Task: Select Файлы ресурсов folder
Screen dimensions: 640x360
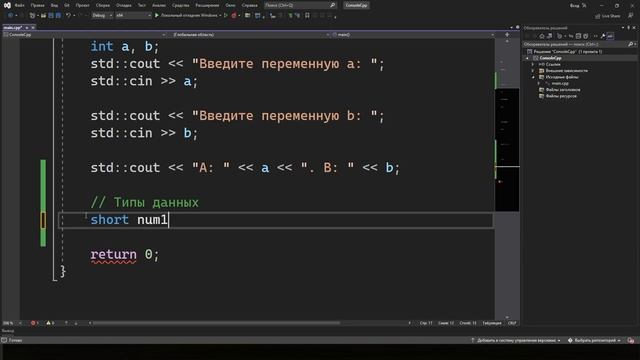Action: click(x=561, y=96)
